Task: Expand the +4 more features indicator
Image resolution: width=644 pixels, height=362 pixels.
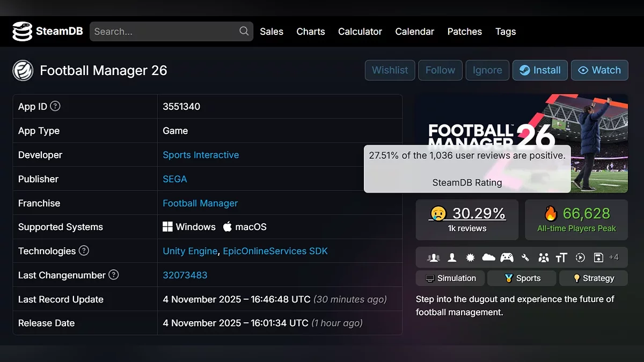Action: pos(614,257)
